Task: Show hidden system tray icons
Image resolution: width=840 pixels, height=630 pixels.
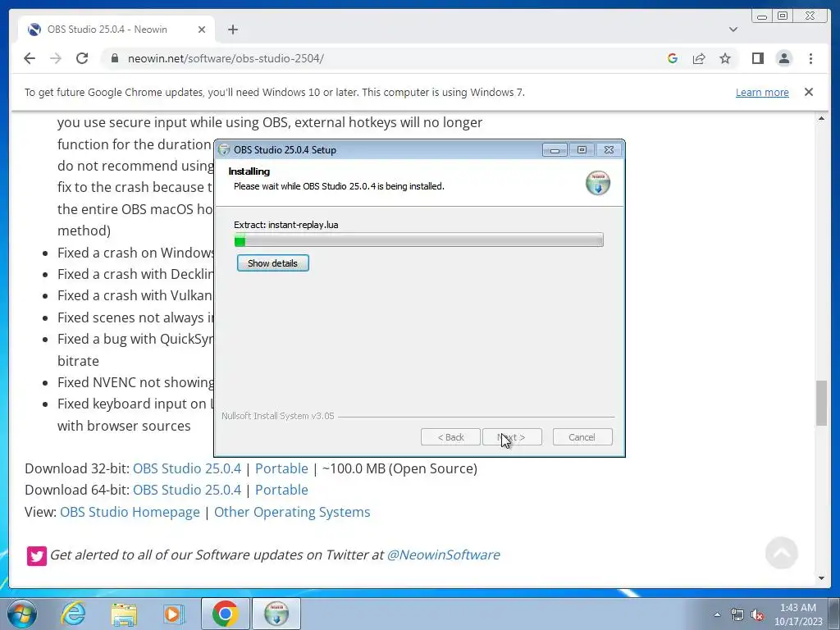Action: click(717, 614)
